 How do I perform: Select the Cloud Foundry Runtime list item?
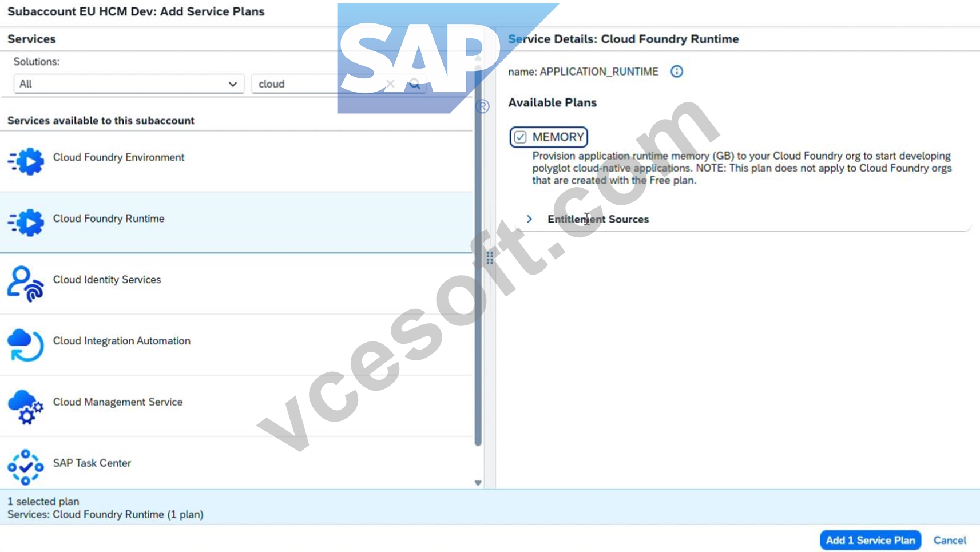click(x=236, y=223)
